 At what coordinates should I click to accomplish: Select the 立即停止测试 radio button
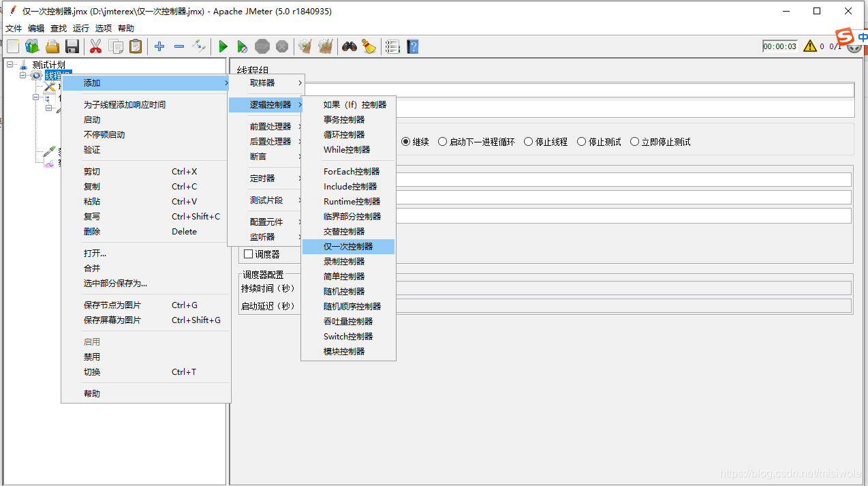(635, 142)
